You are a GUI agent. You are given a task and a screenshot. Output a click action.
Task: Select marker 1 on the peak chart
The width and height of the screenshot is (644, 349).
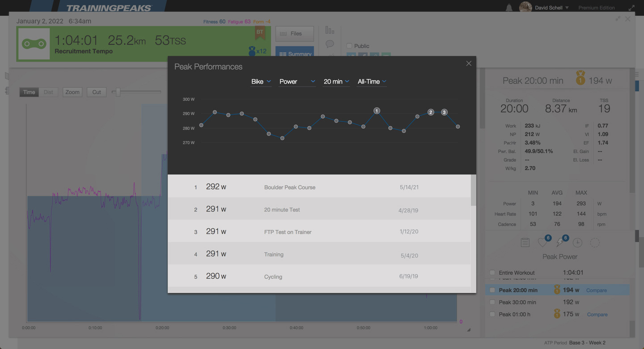[x=377, y=111]
